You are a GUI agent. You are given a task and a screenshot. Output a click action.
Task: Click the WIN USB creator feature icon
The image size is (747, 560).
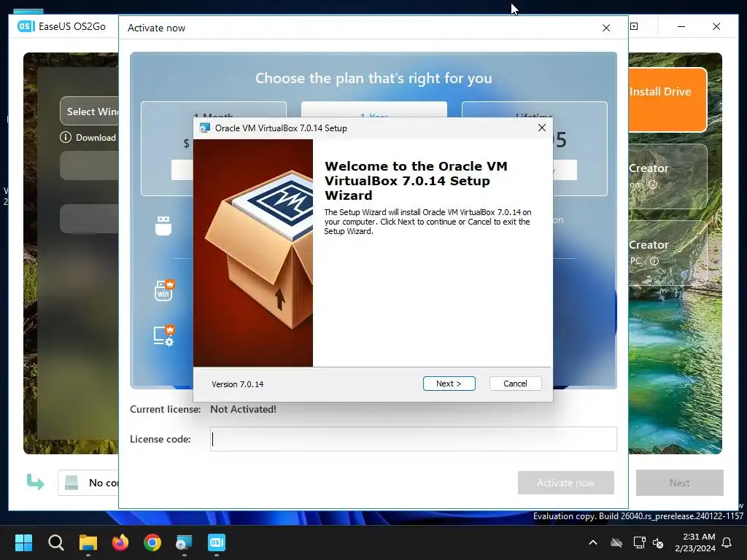click(164, 290)
